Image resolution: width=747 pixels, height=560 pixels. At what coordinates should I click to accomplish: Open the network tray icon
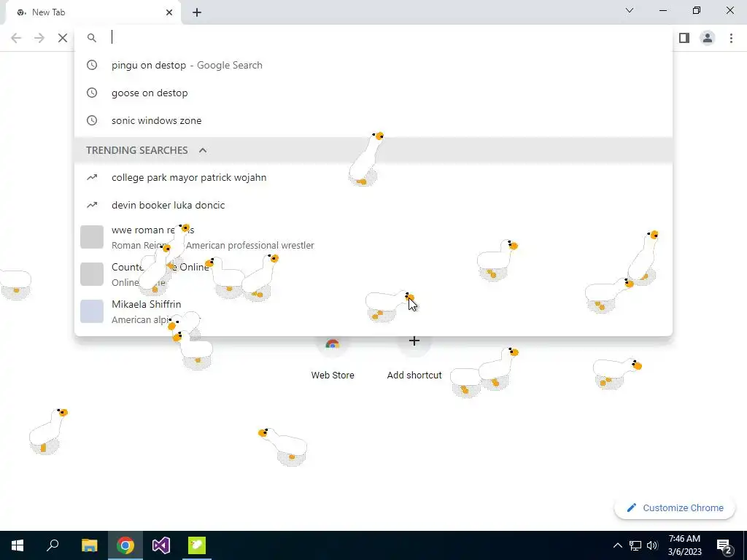coord(635,545)
